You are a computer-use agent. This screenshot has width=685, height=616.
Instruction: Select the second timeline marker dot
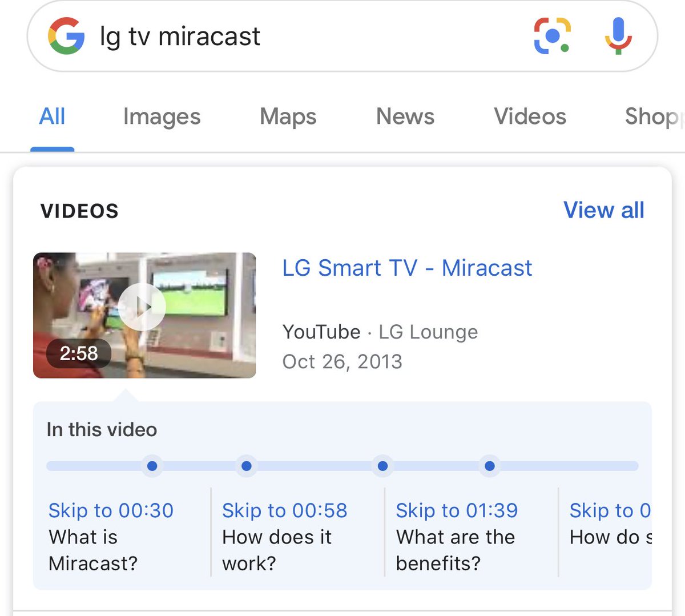[x=247, y=466]
